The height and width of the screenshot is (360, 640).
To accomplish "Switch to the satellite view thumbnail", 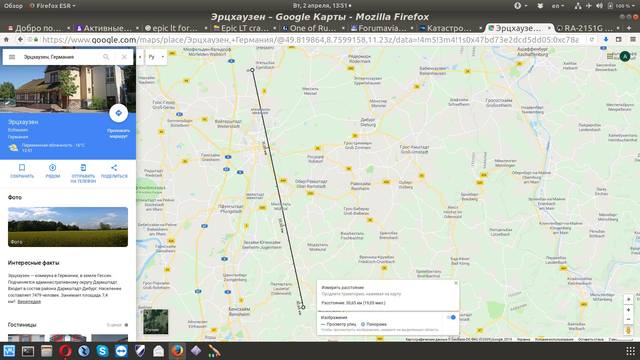I will pos(156,321).
